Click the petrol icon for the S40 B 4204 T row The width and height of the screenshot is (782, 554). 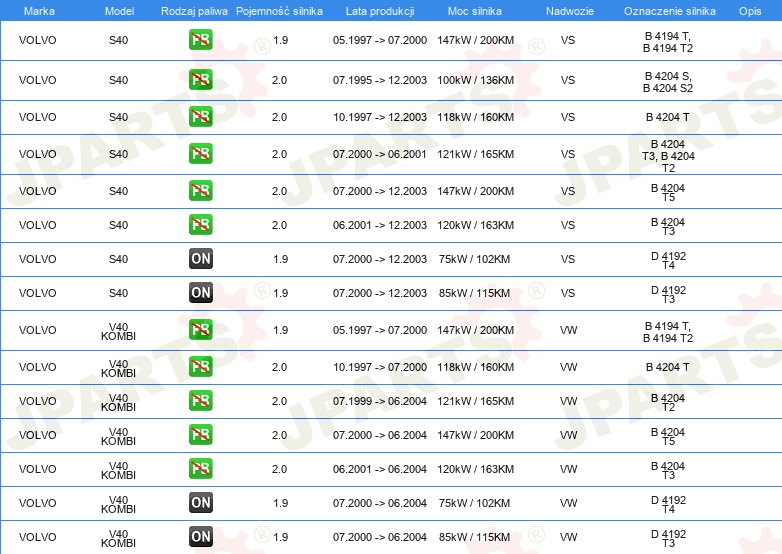click(x=200, y=117)
